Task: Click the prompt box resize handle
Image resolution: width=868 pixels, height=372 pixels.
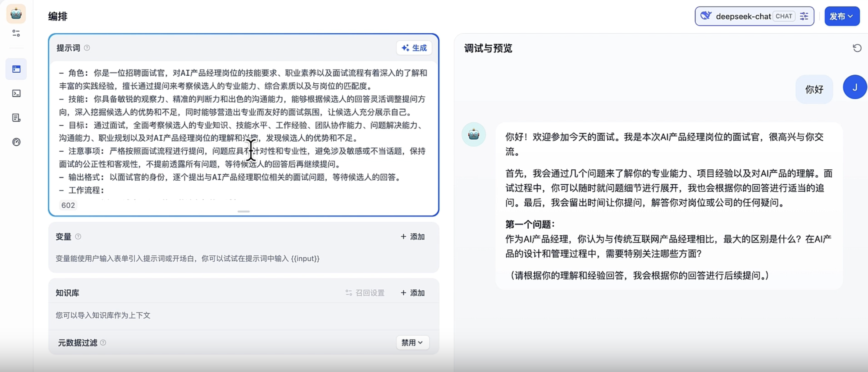Action: click(243, 212)
